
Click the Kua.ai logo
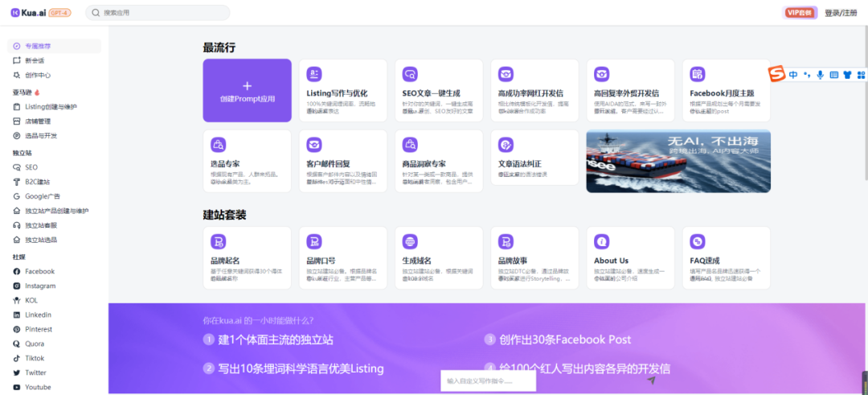[x=28, y=12]
